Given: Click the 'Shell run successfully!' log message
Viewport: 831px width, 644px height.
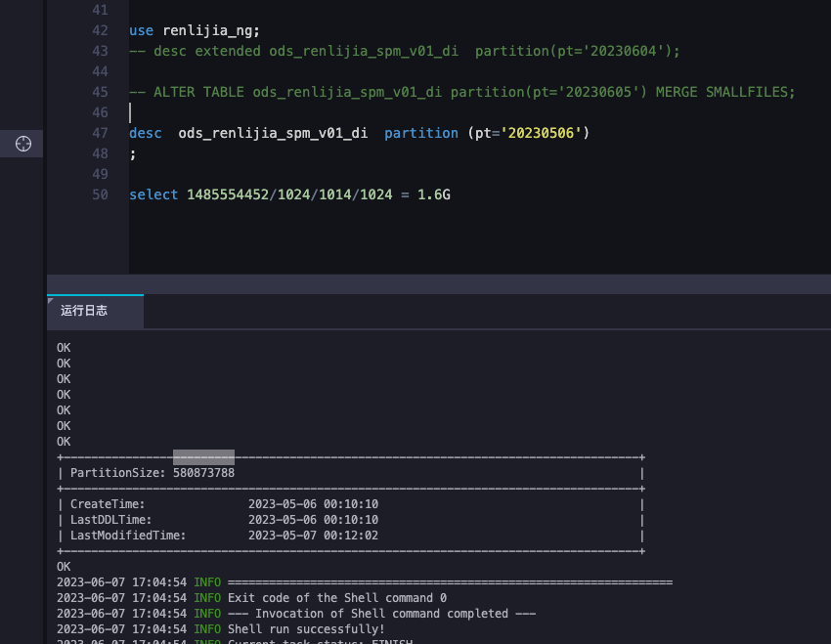Looking at the screenshot, I should coord(306,629).
